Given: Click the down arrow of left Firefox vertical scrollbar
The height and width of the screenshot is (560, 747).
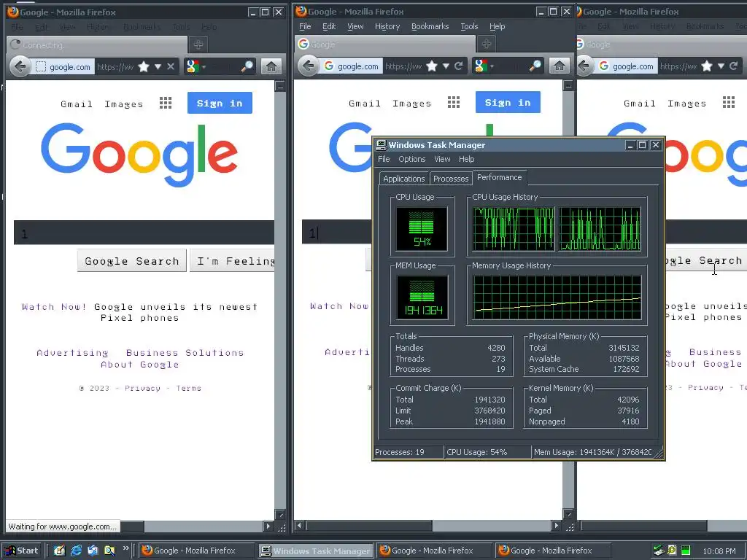Looking at the screenshot, I should pos(280,515).
